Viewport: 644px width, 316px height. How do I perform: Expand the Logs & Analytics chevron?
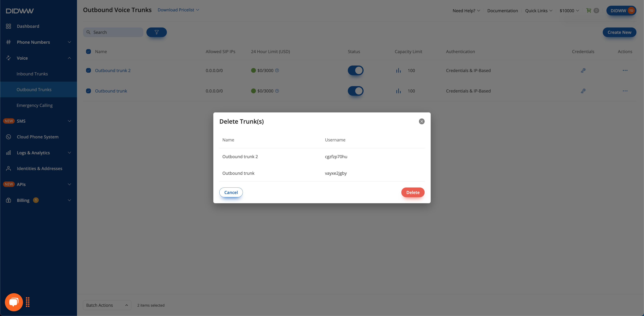click(x=69, y=153)
